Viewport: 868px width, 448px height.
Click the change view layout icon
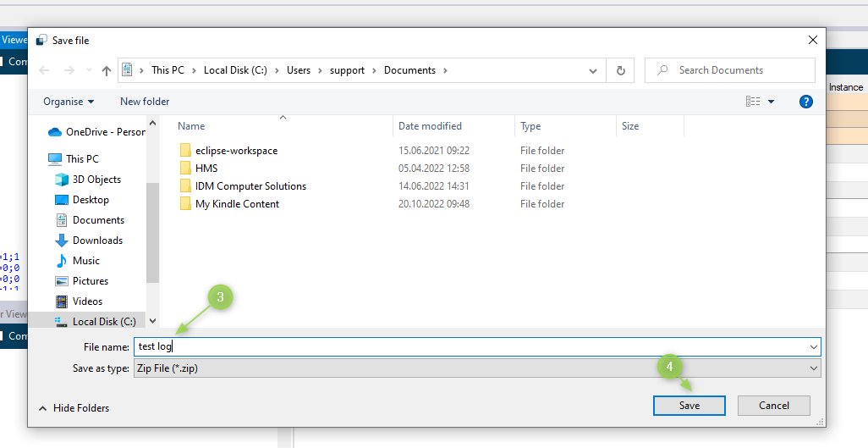click(x=752, y=102)
